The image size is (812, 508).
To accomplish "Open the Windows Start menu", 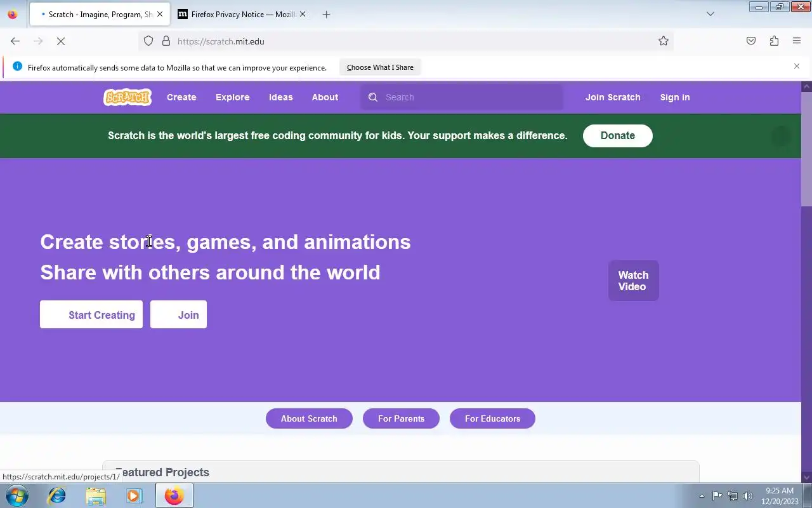I will (x=17, y=495).
